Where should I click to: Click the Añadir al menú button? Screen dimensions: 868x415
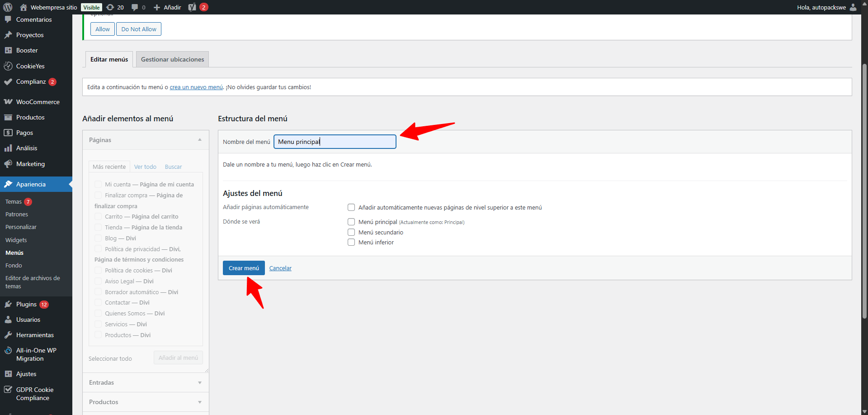178,358
